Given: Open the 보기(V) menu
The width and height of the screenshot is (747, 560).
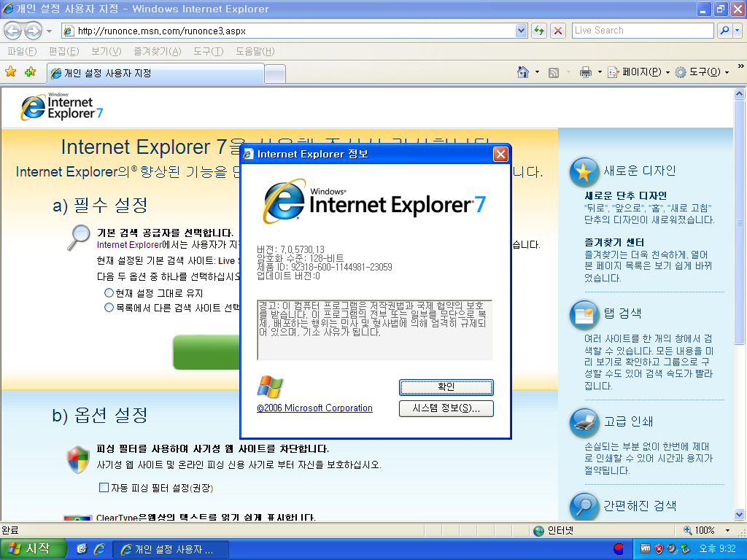Looking at the screenshot, I should tap(107, 51).
